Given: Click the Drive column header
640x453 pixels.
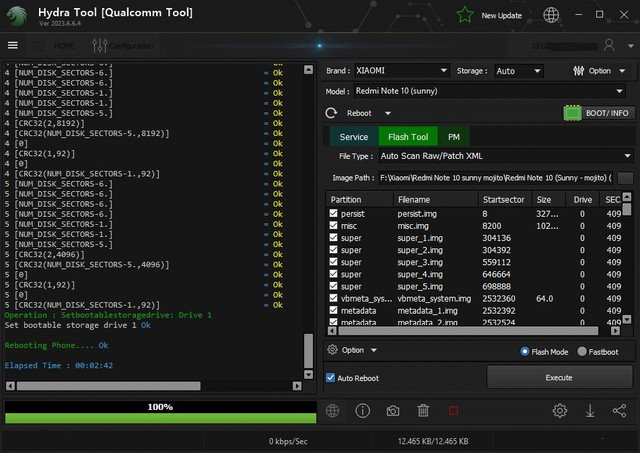Looking at the screenshot, I should [582, 199].
